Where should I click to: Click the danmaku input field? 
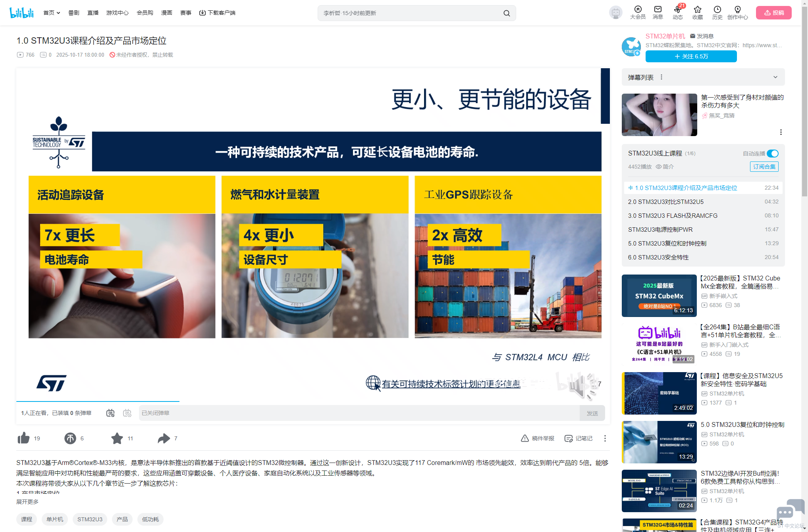tap(359, 413)
